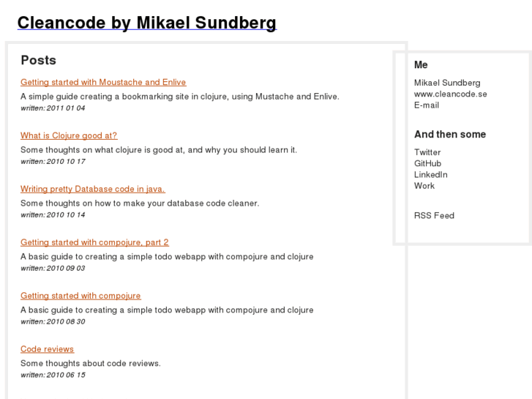Image resolution: width=532 pixels, height=399 pixels.
Task: Visit the www.cleancode.se link
Action: 450,94
